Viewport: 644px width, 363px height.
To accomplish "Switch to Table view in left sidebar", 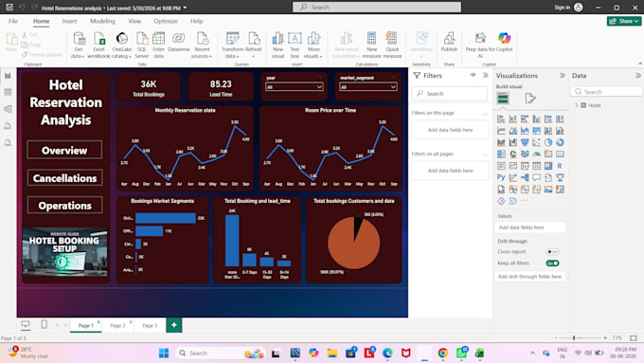I will 8,92.
